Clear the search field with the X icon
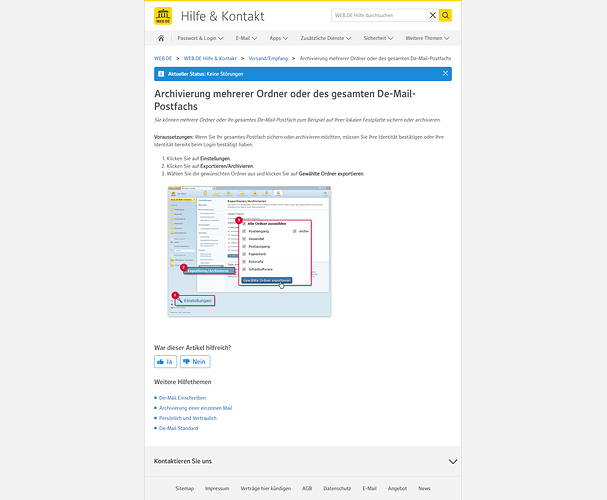 [433, 15]
